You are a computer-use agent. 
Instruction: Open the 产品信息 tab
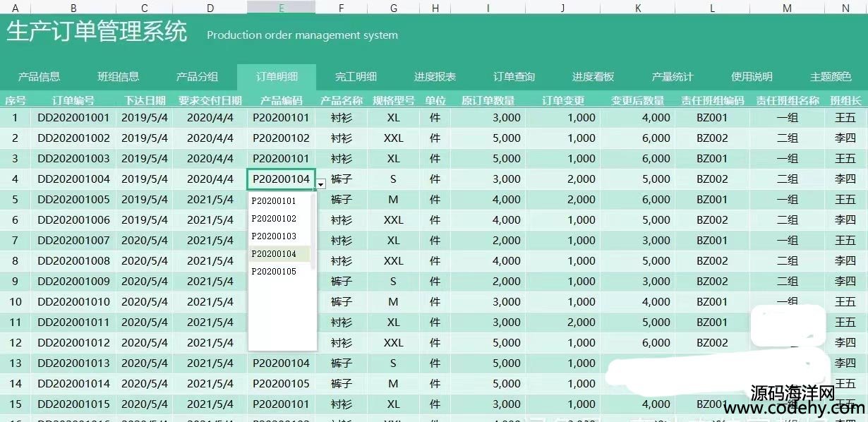pyautogui.click(x=39, y=77)
